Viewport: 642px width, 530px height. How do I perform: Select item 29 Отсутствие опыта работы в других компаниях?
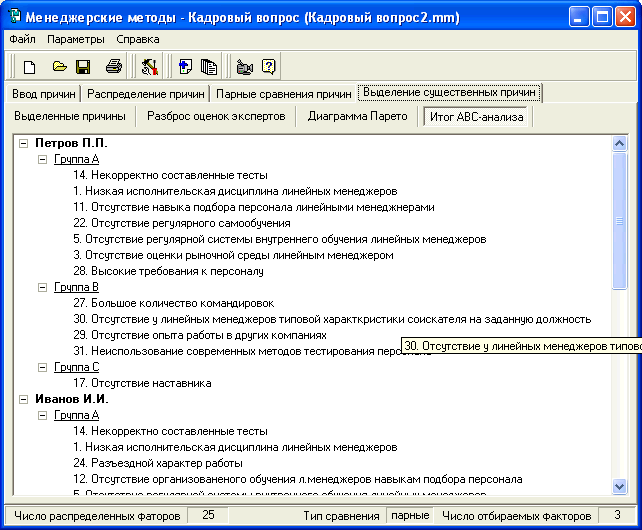tap(200, 335)
